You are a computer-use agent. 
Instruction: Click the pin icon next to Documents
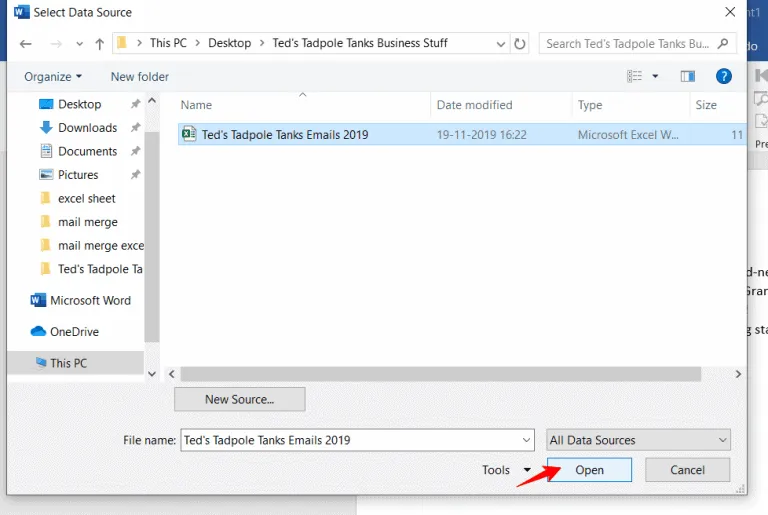click(x=135, y=151)
